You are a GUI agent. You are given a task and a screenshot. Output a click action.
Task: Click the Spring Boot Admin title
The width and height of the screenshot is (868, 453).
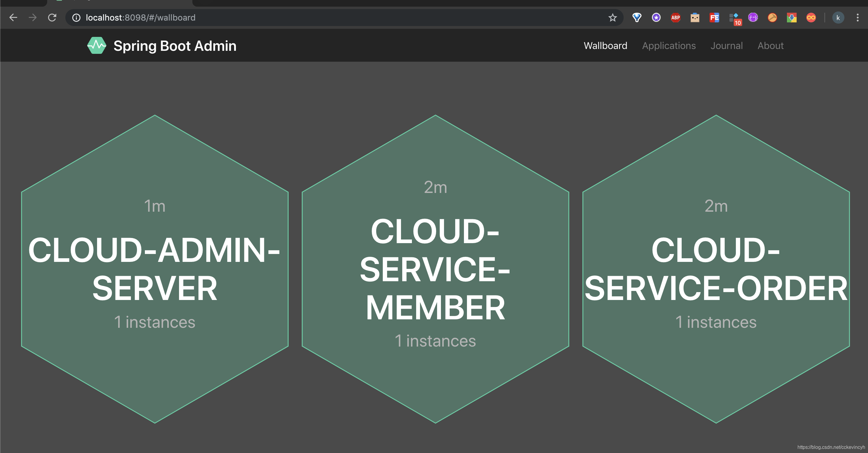coord(175,46)
